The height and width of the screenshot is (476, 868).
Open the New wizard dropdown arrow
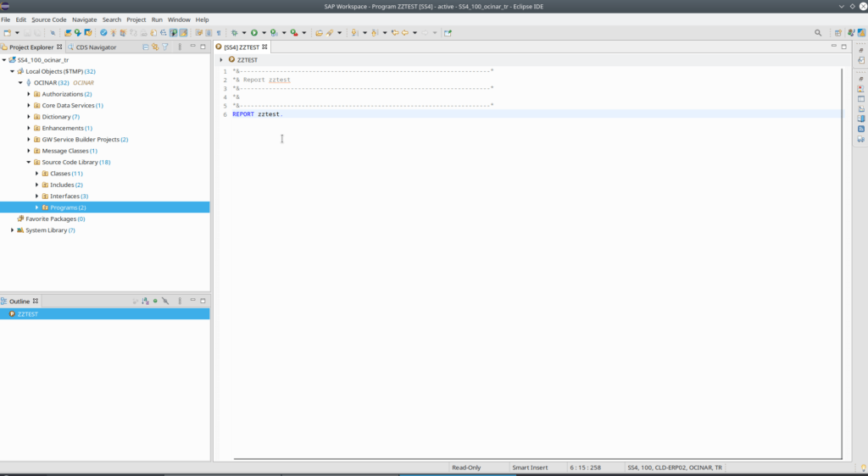point(17,33)
